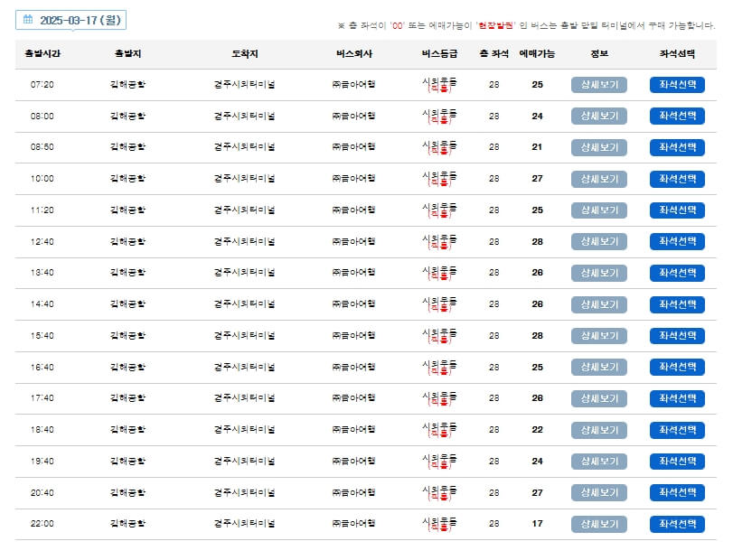Choose seats on the 19:40 departure
Image resolution: width=733 pixels, height=560 pixels.
click(677, 462)
